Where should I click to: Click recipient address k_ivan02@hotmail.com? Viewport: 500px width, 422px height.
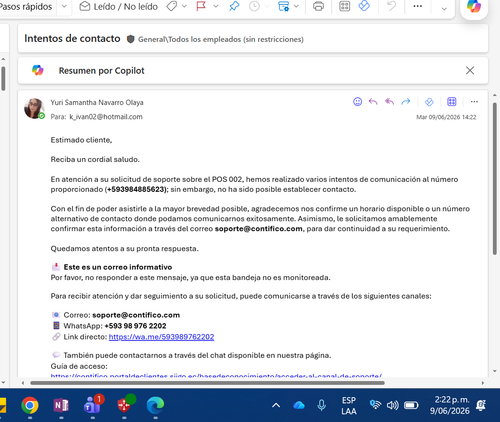(106, 117)
